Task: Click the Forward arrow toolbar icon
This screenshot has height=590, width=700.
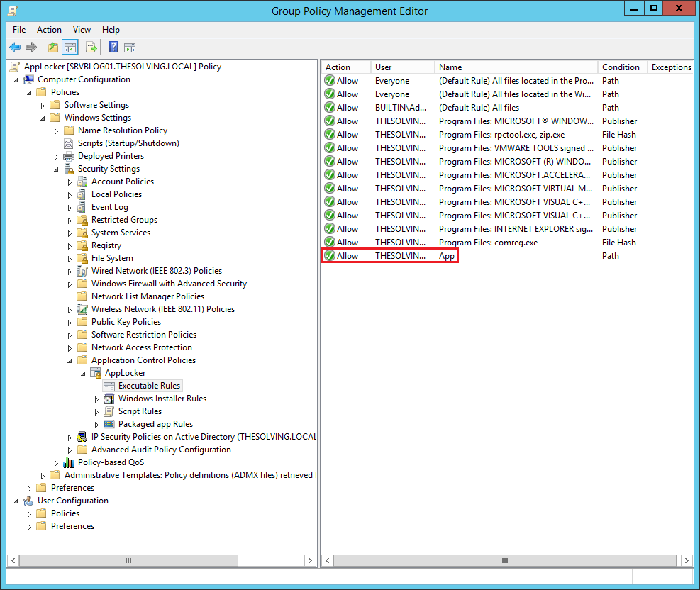Action: point(30,47)
